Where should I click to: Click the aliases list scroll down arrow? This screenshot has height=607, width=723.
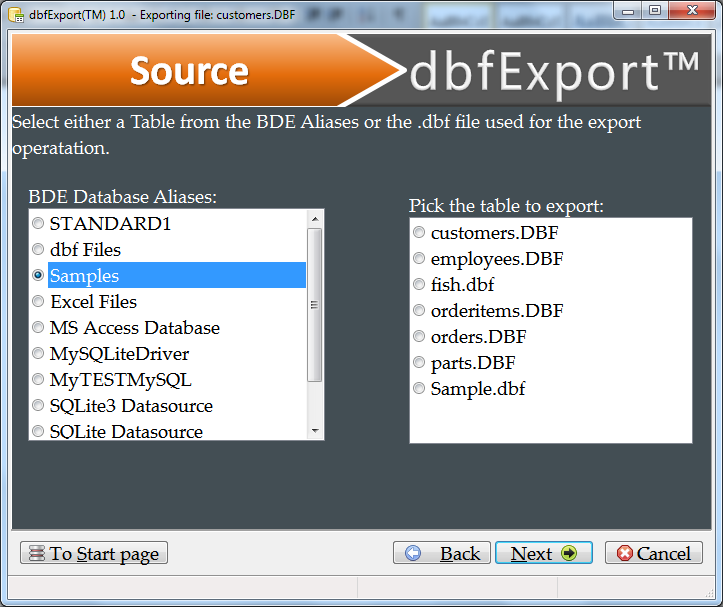point(315,431)
